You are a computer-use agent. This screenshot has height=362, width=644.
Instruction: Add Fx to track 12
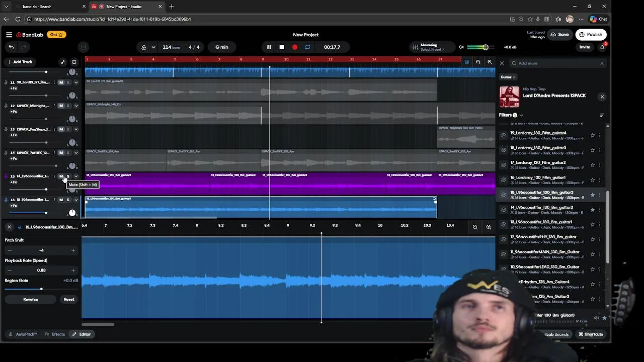coord(14,112)
